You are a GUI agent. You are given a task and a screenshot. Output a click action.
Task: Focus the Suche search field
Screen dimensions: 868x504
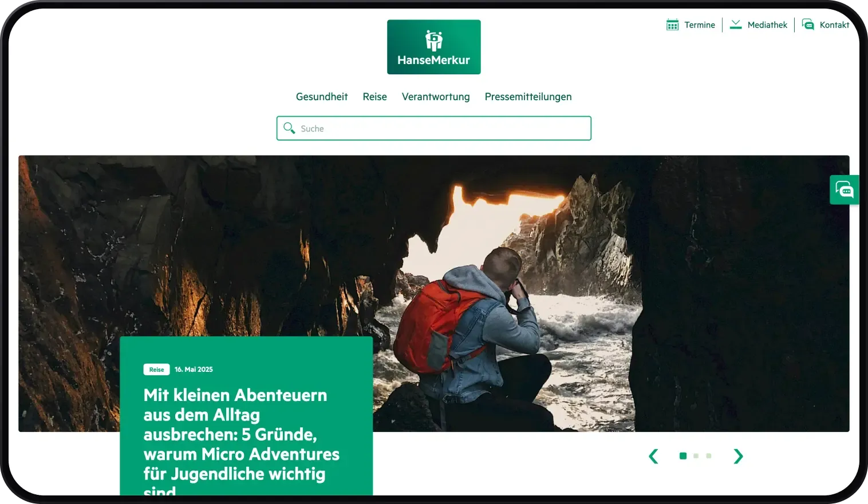coord(434,128)
